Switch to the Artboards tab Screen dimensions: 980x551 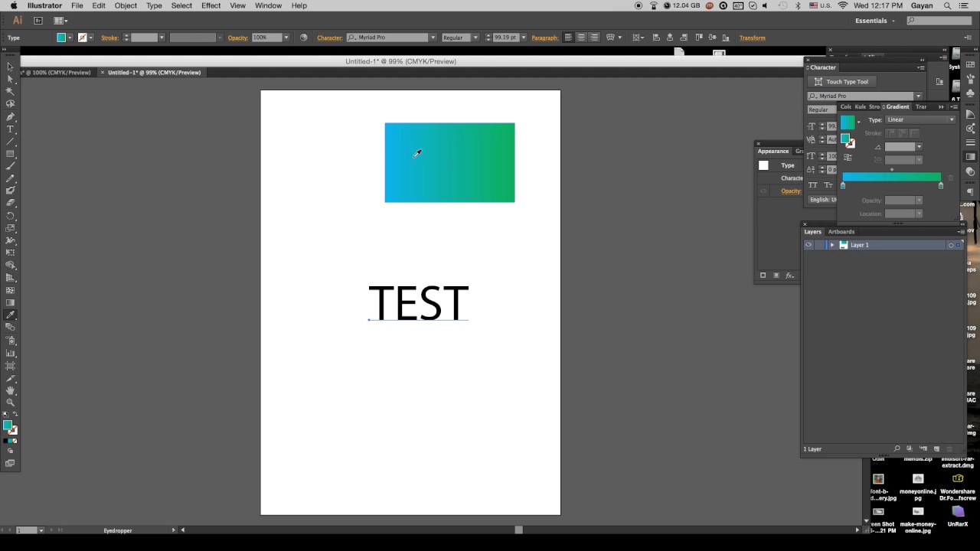tap(841, 232)
